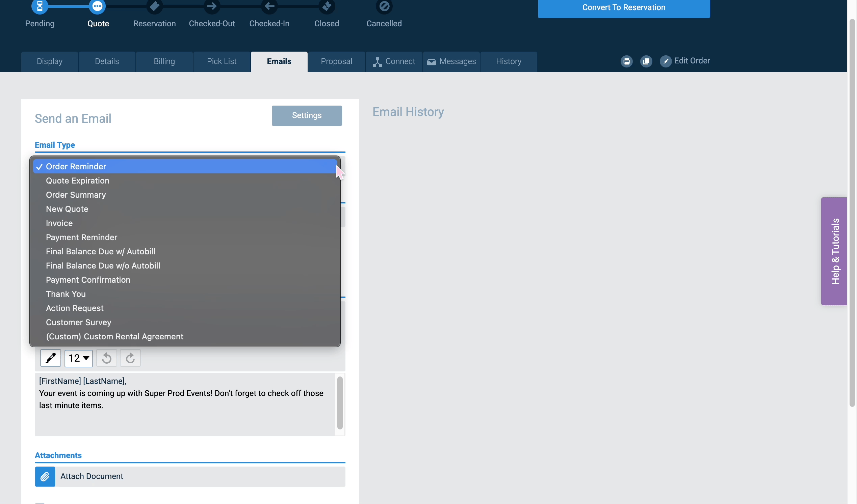The image size is (857, 504).
Task: Click the Attachments section label
Action: tap(58, 455)
